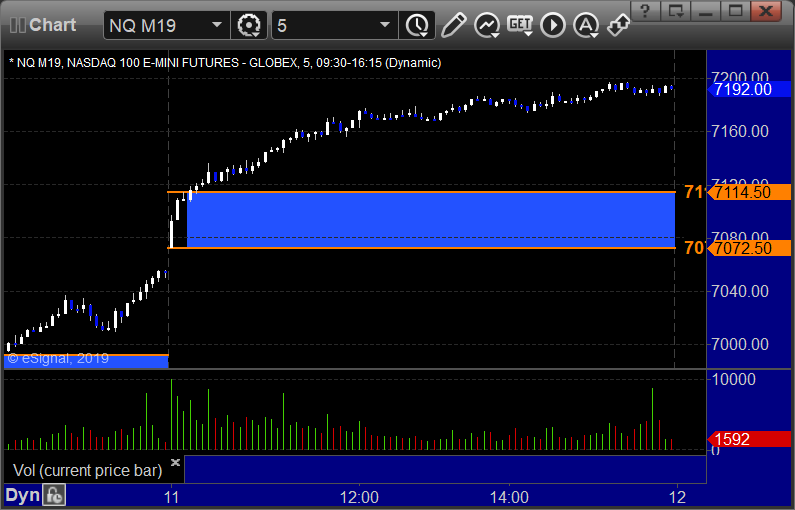The image size is (795, 510).
Task: Click the Chart window title label
Action: tap(53, 25)
